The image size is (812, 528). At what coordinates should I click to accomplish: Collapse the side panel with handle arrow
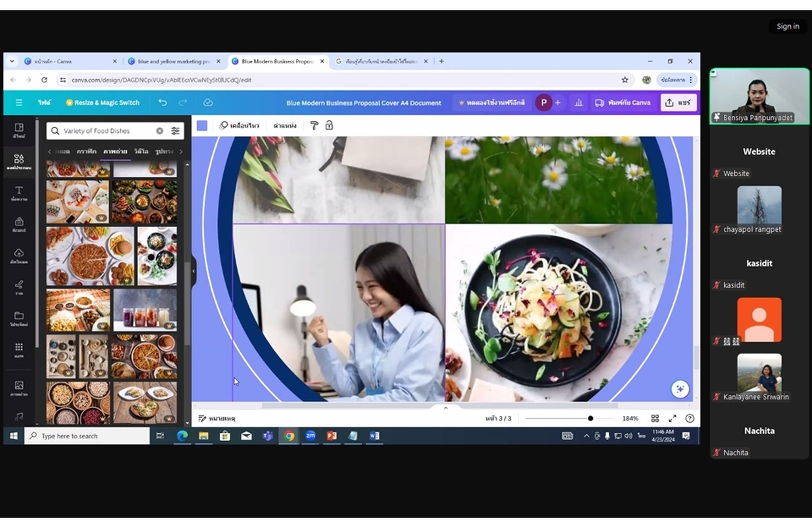tap(194, 271)
